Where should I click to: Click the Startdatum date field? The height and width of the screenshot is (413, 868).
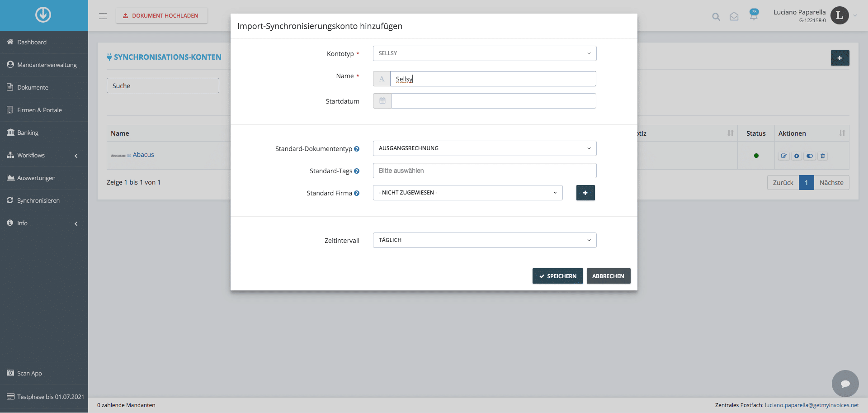(494, 101)
